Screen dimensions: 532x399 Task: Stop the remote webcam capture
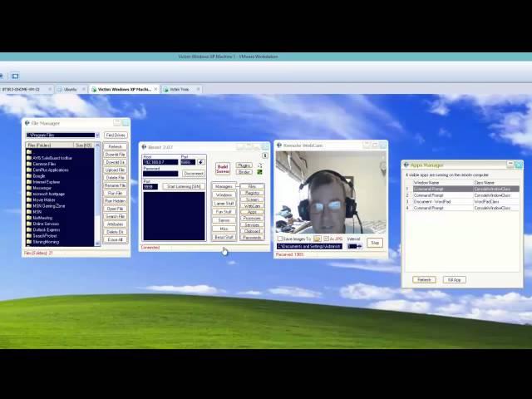374,243
